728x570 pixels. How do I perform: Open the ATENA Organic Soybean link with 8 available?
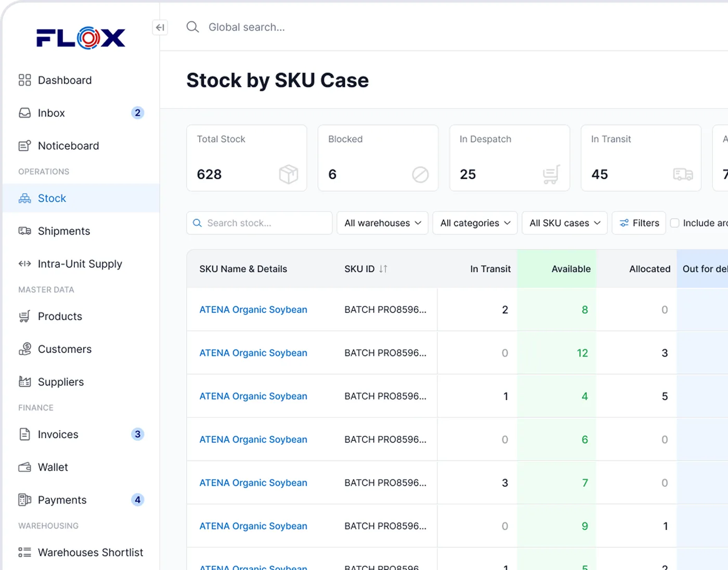pos(253,310)
